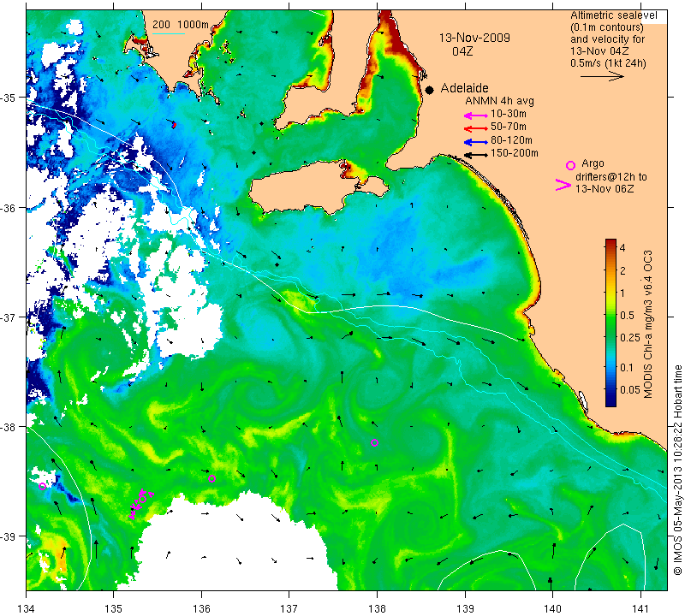The image size is (685, 616).
Task: Click the '13-Nov 06Z' drifter text
Action: pyautogui.click(x=605, y=189)
